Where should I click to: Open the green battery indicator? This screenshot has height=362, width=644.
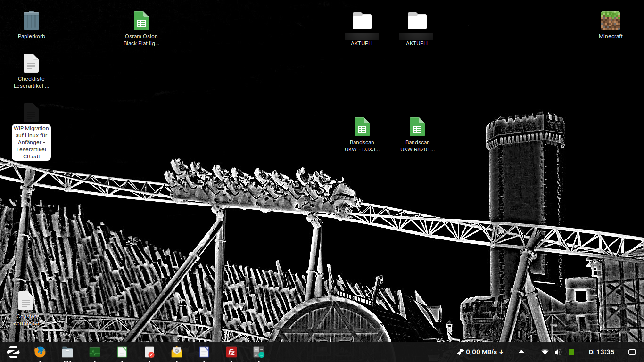pyautogui.click(x=571, y=352)
